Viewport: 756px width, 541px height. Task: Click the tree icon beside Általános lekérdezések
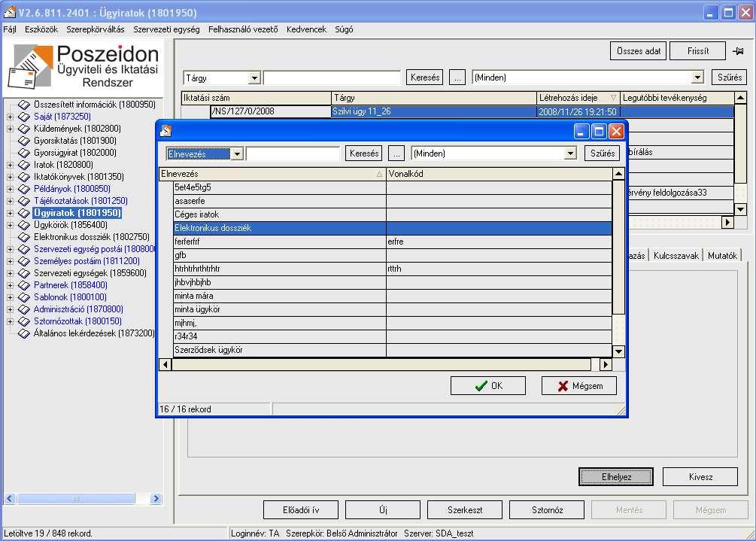pos(24,333)
